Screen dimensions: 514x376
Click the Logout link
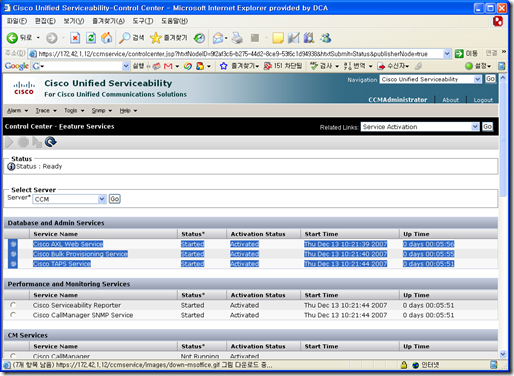pos(483,100)
